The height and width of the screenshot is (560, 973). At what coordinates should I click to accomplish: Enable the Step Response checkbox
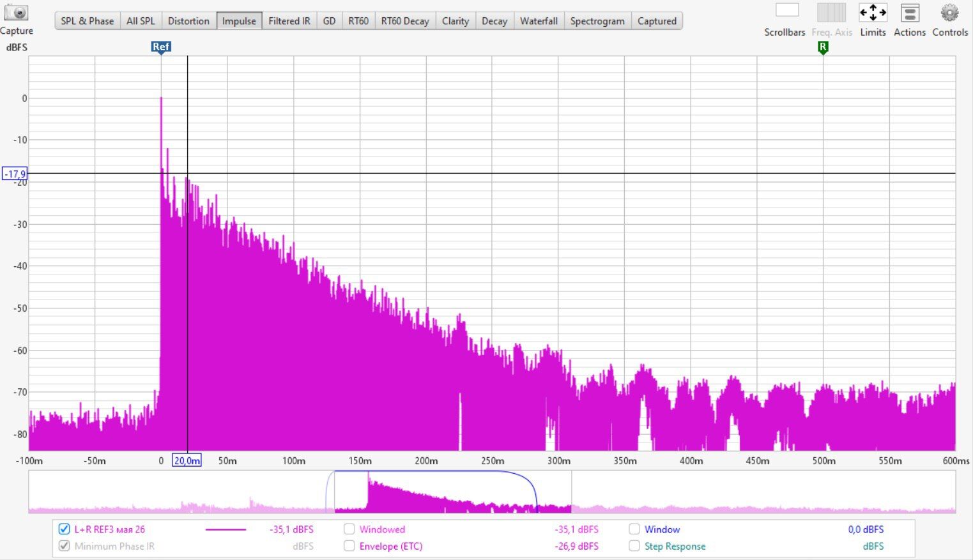click(634, 546)
